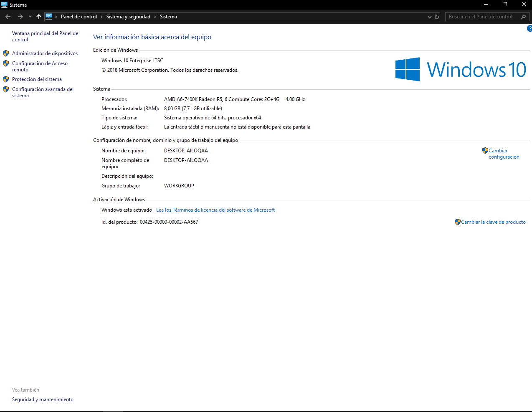Screen dimensions: 532x412
Task: Open recent locations dropdown chevron
Action: click(x=30, y=17)
